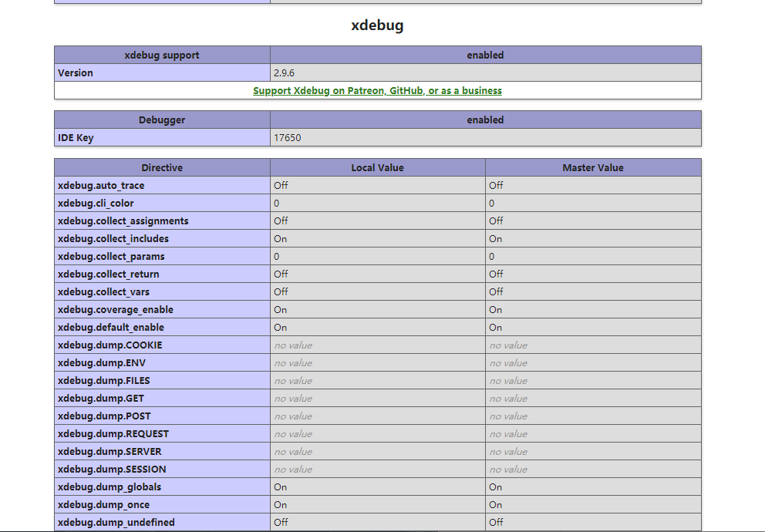The height and width of the screenshot is (532, 765).
Task: Select xdebug.collect_params directive name
Action: [x=111, y=257]
